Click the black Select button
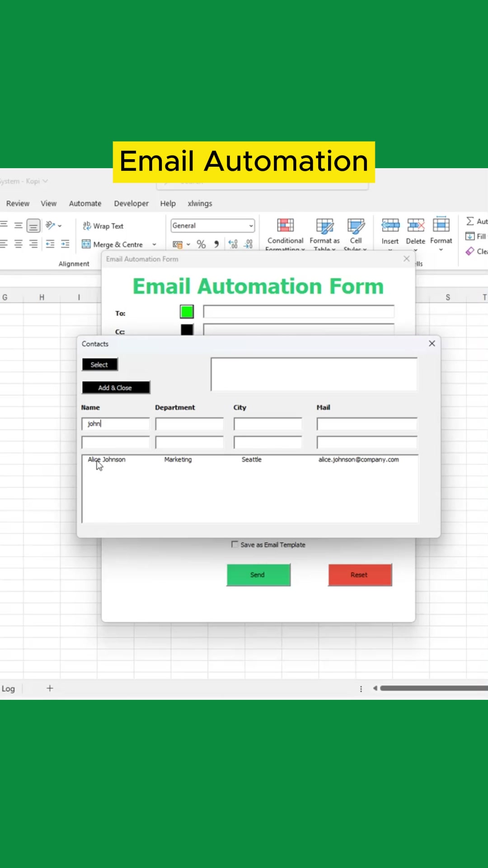This screenshot has height=868, width=488. (100, 364)
